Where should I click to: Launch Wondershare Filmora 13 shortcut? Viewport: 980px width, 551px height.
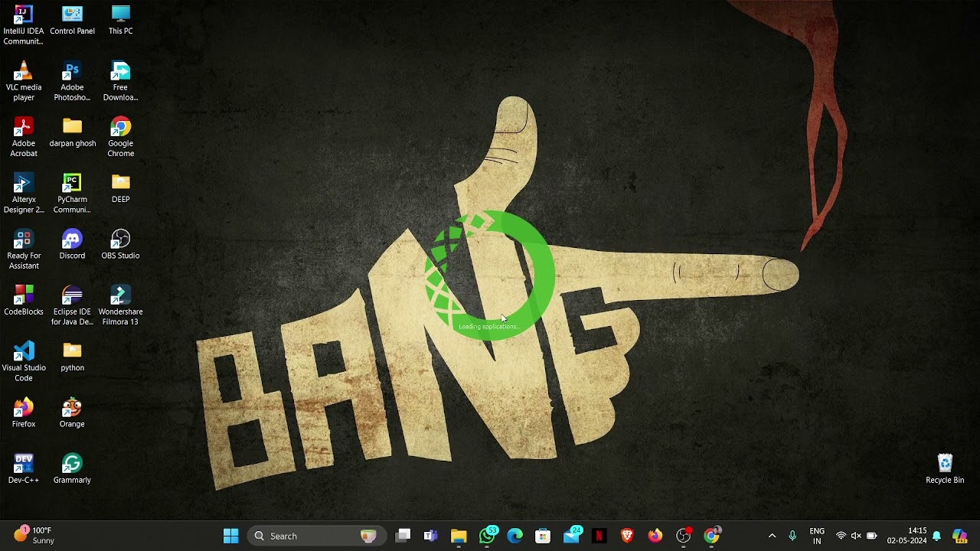120,305
